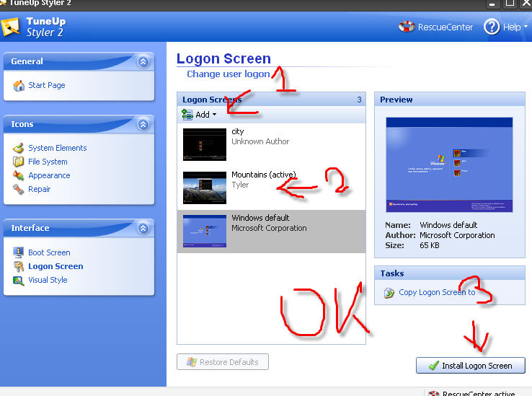Click the Repair wrench icon
Screen dimensions: 532x396
[x=18, y=189]
